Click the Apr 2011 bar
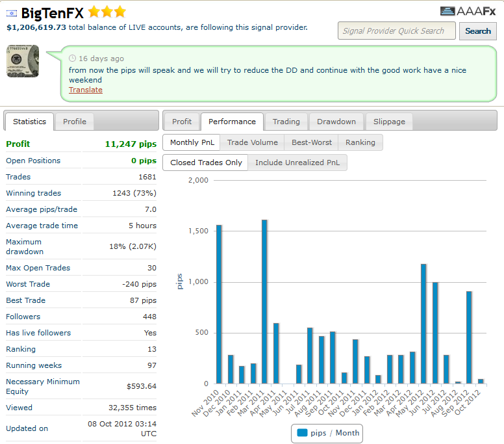This screenshot has width=504, height=444. (276, 353)
